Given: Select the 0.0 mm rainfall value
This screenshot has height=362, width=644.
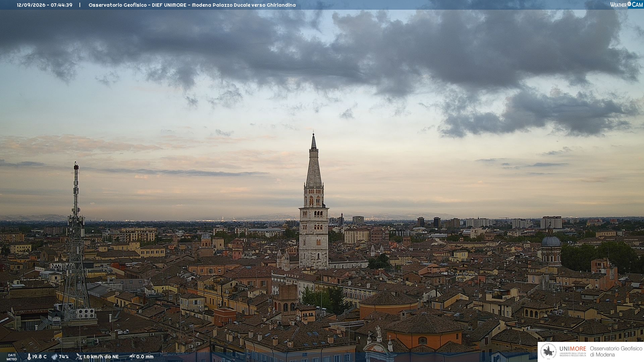Looking at the screenshot, I should [145, 357].
